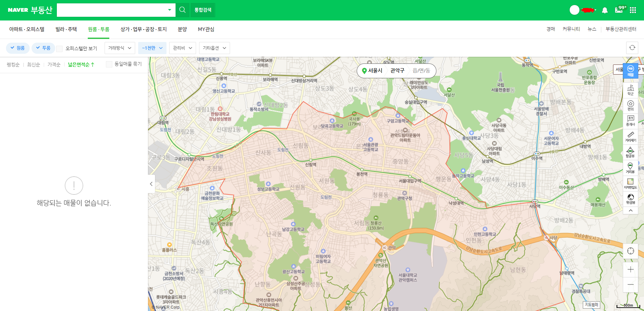Show 학군 school districts on map
Image resolution: width=644 pixels, height=311 pixels.
click(x=631, y=90)
